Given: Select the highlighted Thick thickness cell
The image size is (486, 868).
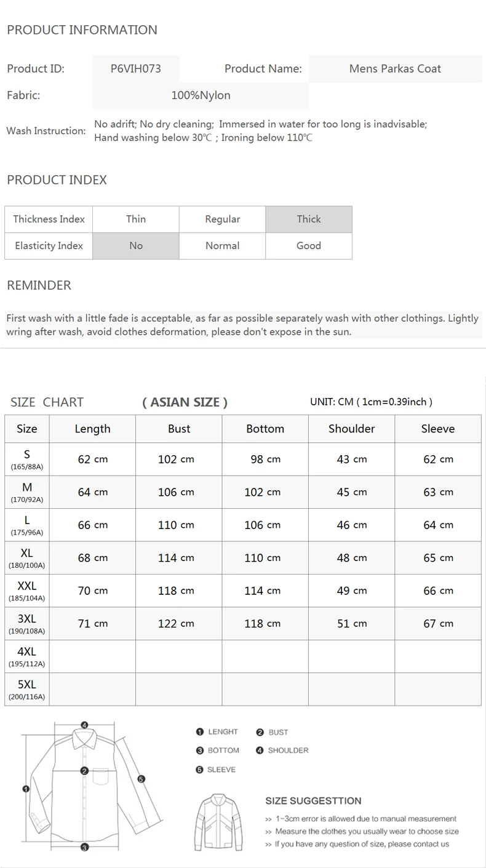Looking at the screenshot, I should click(309, 219).
